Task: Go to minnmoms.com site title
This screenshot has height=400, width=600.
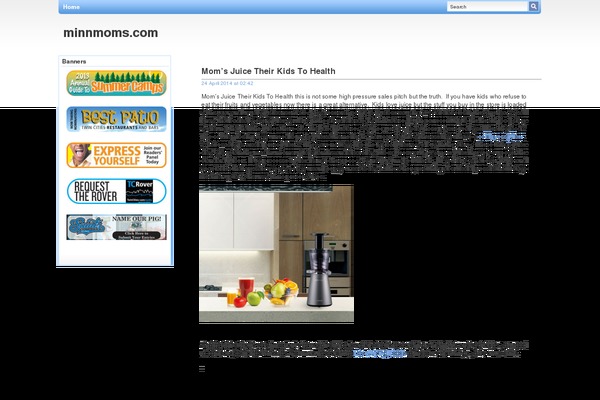Action: [111, 33]
